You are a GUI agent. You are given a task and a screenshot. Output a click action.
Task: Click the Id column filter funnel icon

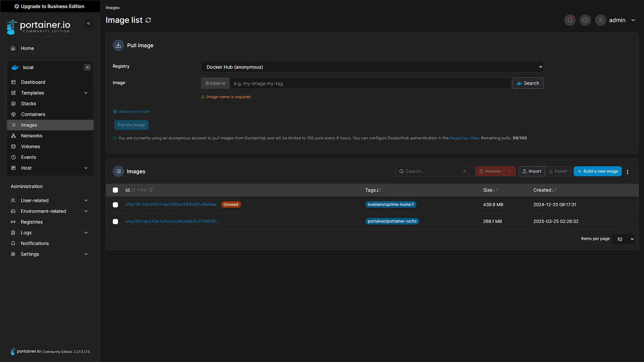[151, 190]
